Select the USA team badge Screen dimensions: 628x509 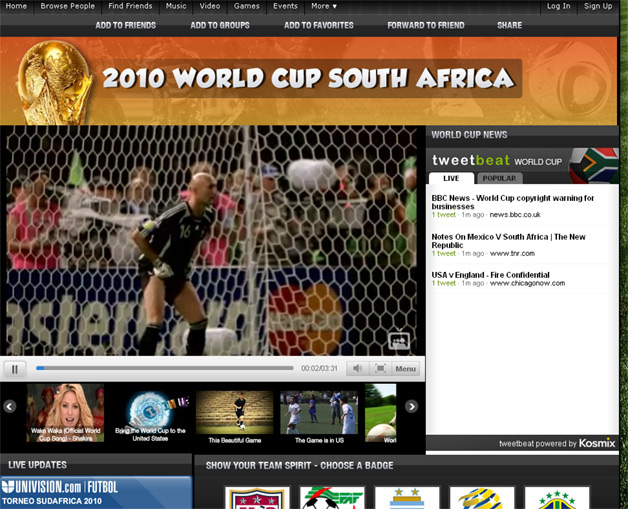coord(257,498)
